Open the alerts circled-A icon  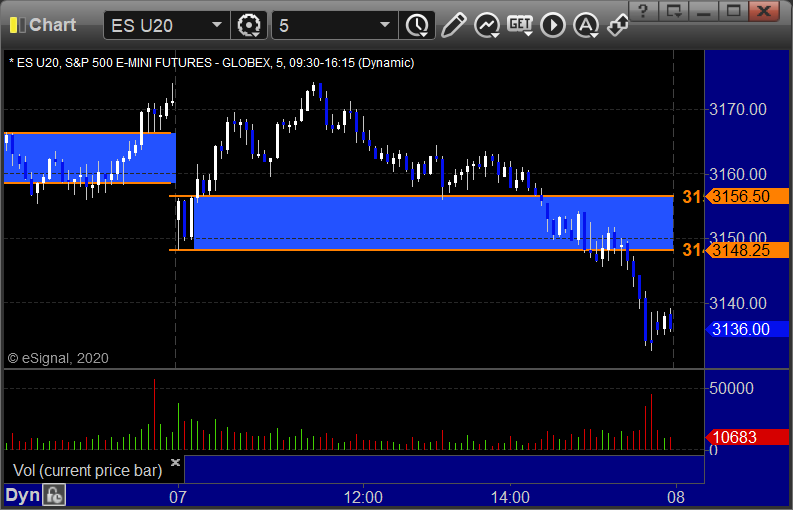(x=586, y=25)
